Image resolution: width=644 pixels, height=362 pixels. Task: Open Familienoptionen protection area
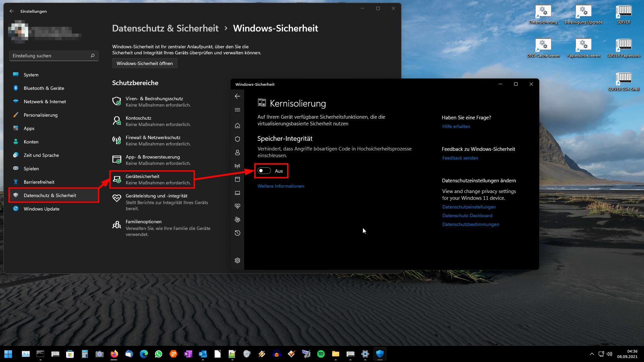(162, 228)
